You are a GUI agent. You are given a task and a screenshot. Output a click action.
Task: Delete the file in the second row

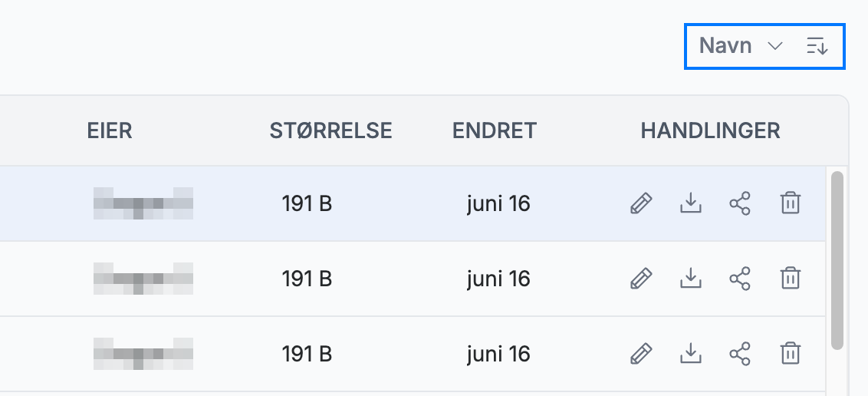790,278
